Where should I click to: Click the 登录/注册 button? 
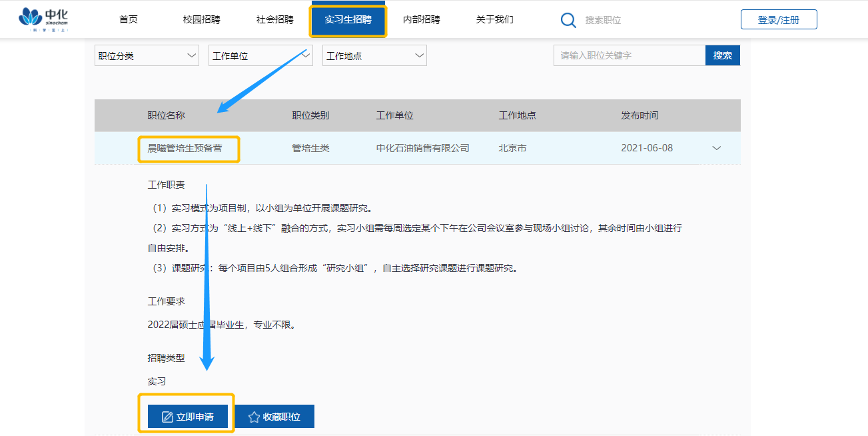779,19
